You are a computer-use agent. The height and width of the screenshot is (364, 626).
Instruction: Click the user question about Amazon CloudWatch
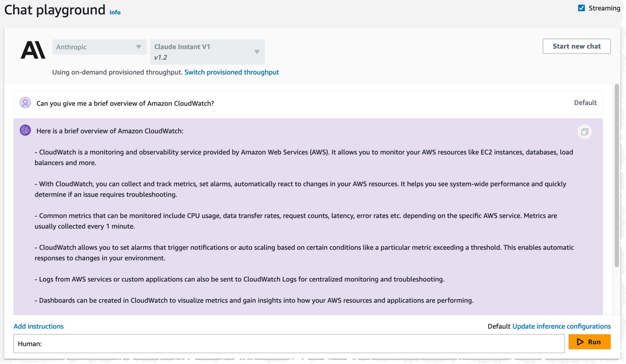click(125, 103)
